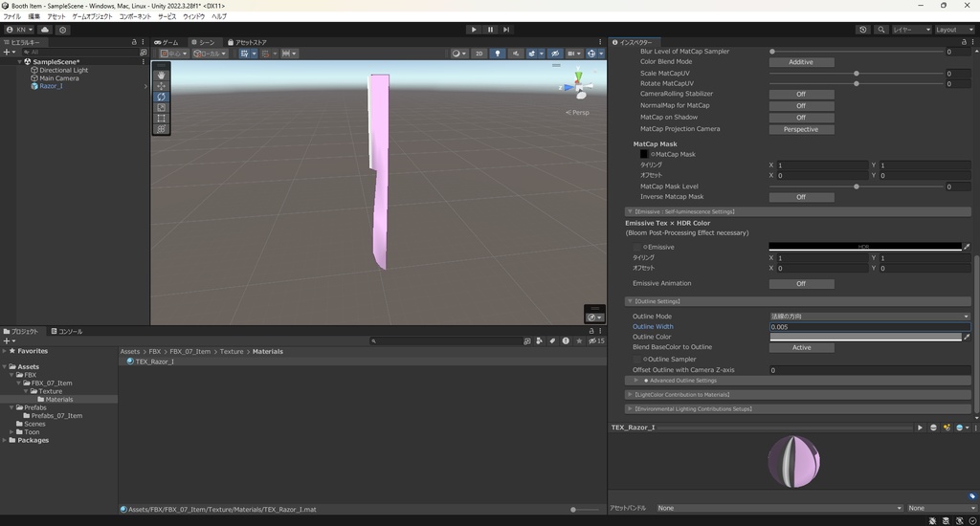The width and height of the screenshot is (980, 526).
Task: Switch to the コンソール tab
Action: (67, 332)
